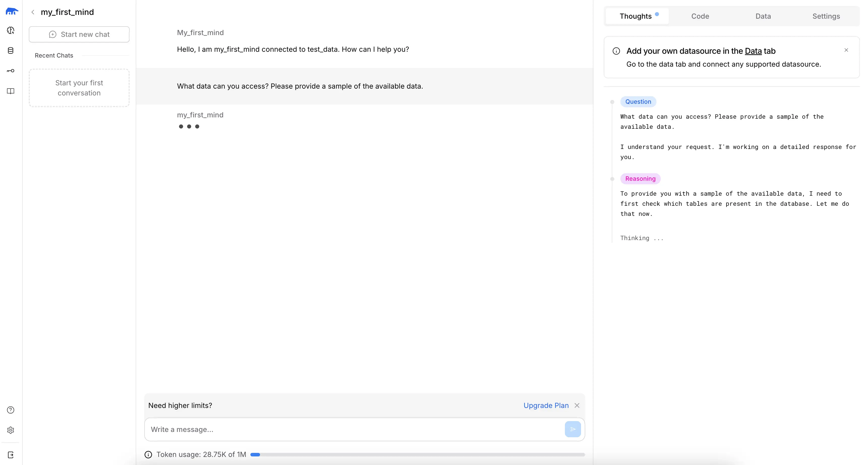
Task: Open the documentation book icon
Action: [11, 91]
